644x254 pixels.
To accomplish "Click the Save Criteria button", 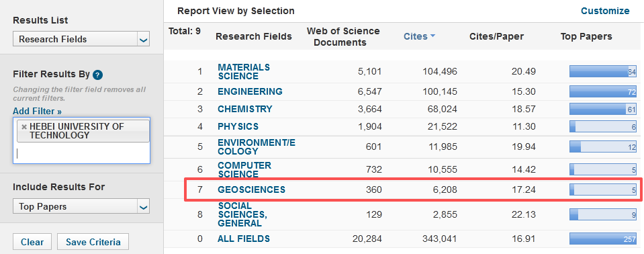I will point(93,242).
